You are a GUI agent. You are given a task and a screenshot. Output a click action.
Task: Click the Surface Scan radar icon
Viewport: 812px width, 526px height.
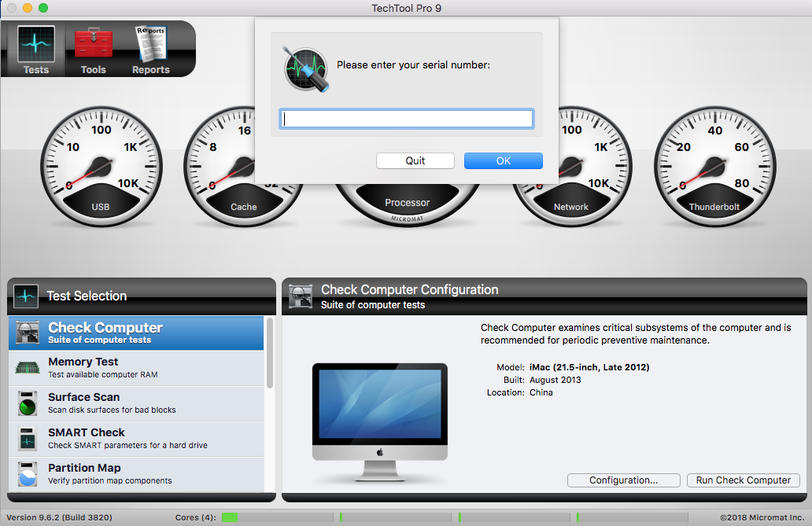[28, 403]
